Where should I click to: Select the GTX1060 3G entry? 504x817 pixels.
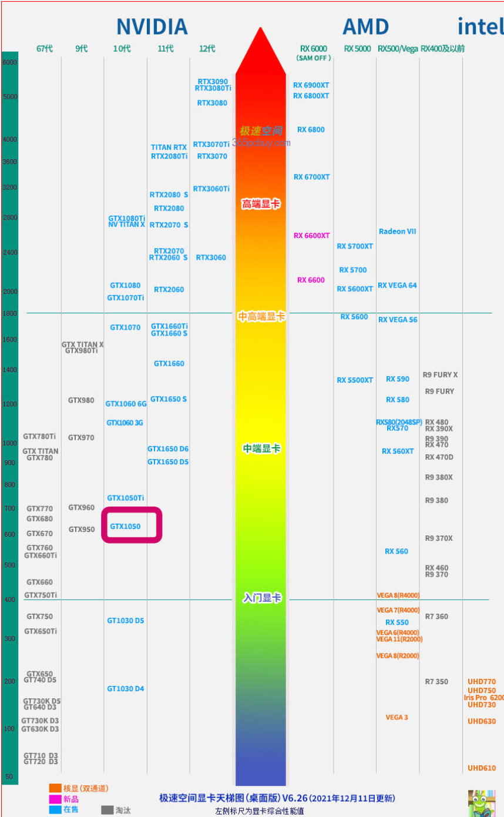pos(125,423)
